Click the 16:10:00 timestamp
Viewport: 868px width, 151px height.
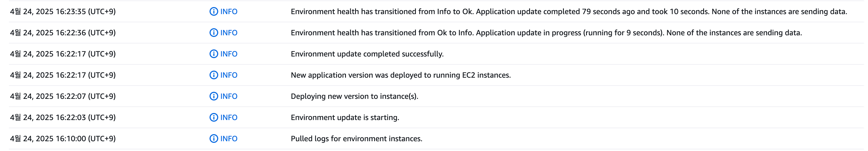(x=63, y=139)
